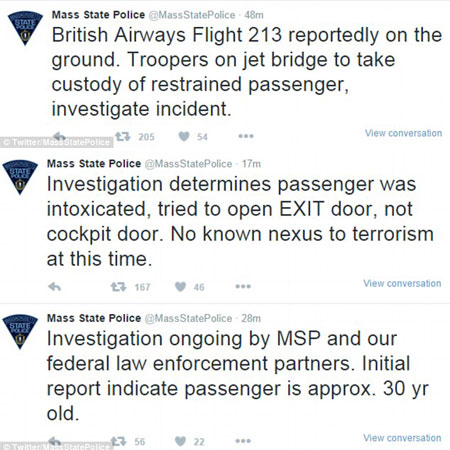Screen dimensions: 450x450
Task: Open the Mass State Police name on the 28m tweet
Action: [x=94, y=318]
